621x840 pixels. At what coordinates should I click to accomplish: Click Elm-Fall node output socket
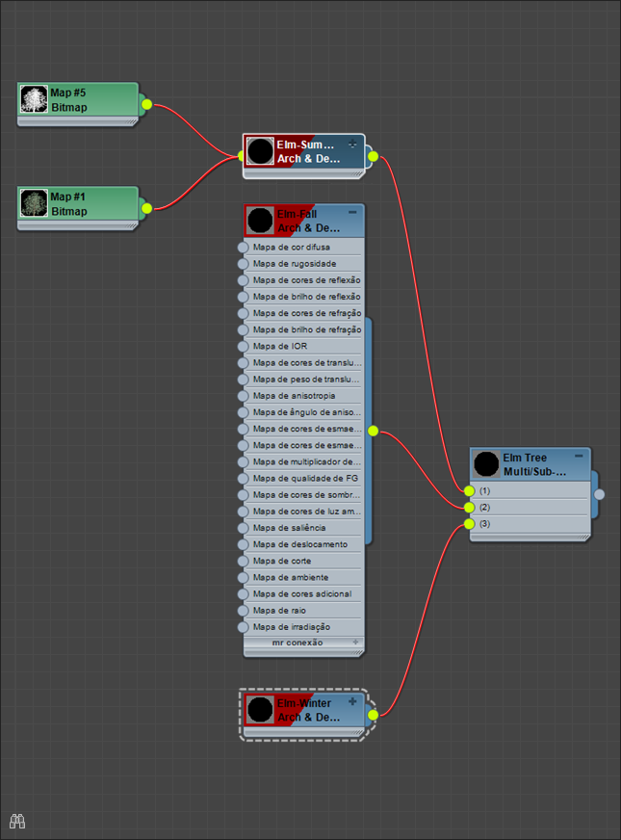[x=374, y=431]
